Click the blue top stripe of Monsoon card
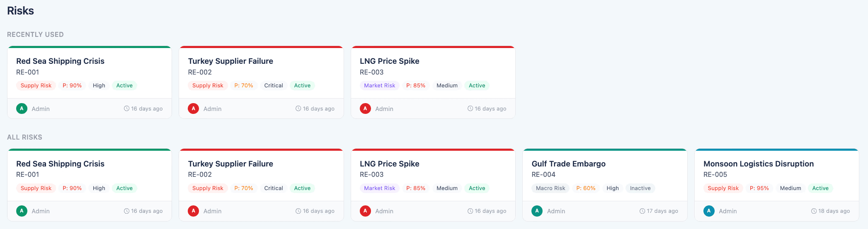The height and width of the screenshot is (229, 868). [x=776, y=149]
